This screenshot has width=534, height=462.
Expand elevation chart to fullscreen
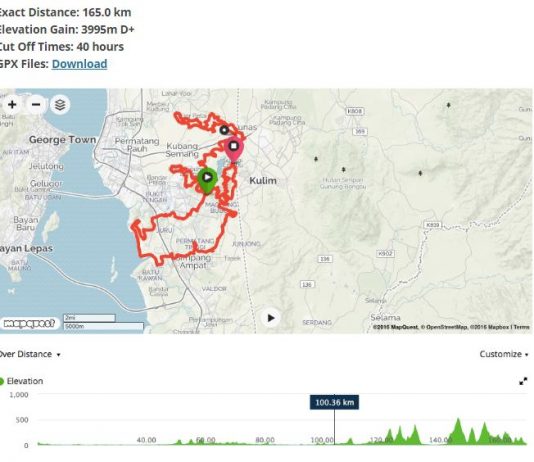(x=523, y=381)
